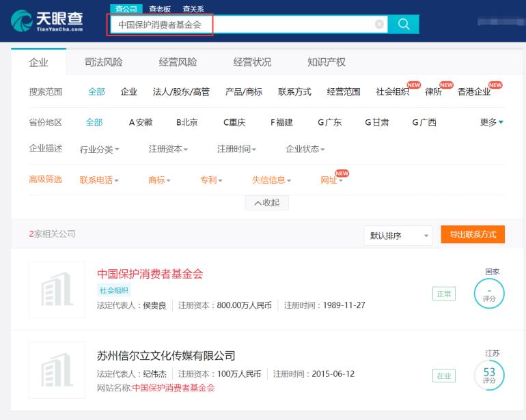The height and width of the screenshot is (420, 526).
Task: Click the 53 评分 score circle
Action: (x=489, y=375)
